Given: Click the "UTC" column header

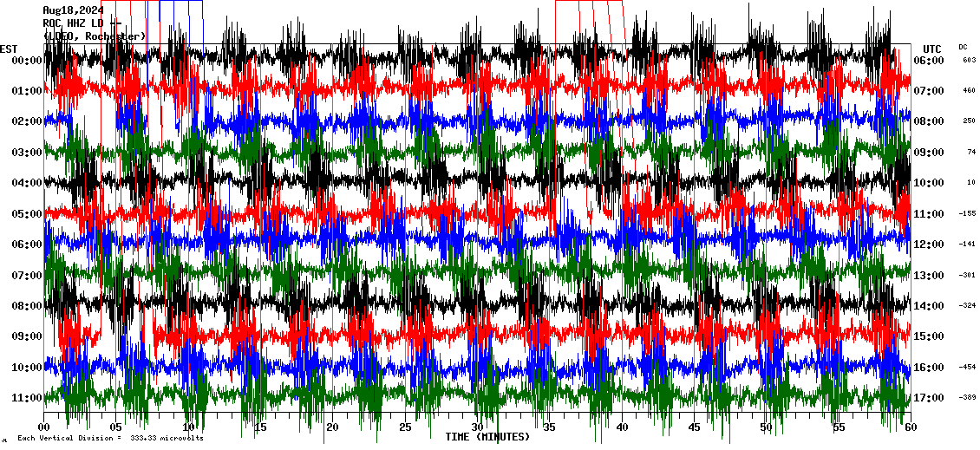Looking at the screenshot, I should tap(932, 49).
